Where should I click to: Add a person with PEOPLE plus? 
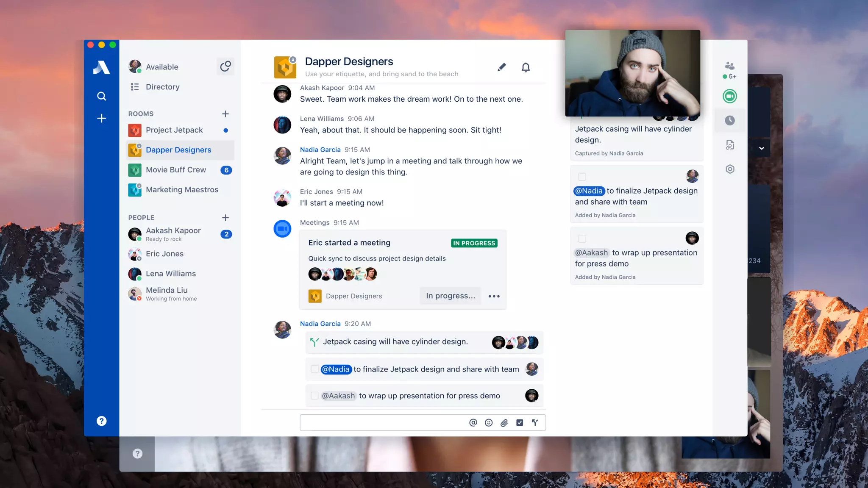[x=225, y=217]
